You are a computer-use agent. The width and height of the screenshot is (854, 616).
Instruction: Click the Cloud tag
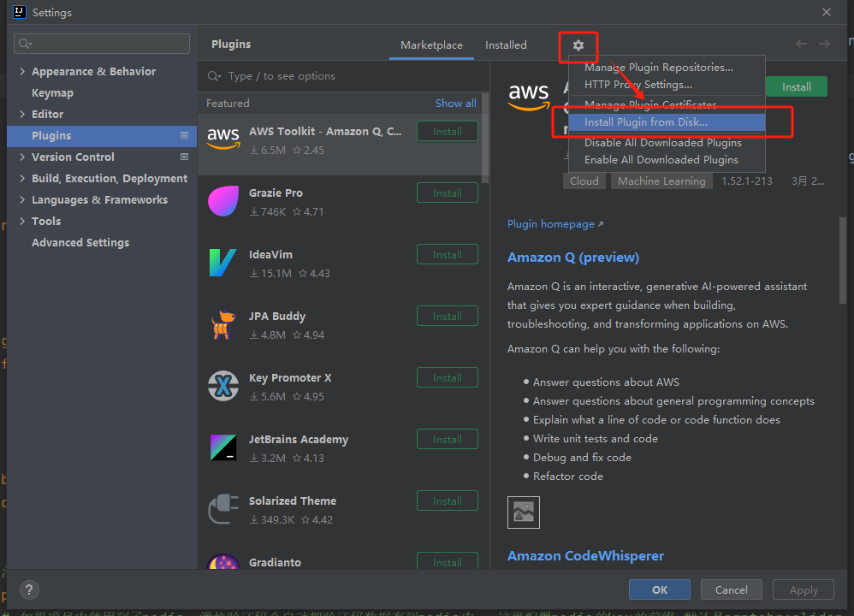tap(584, 181)
